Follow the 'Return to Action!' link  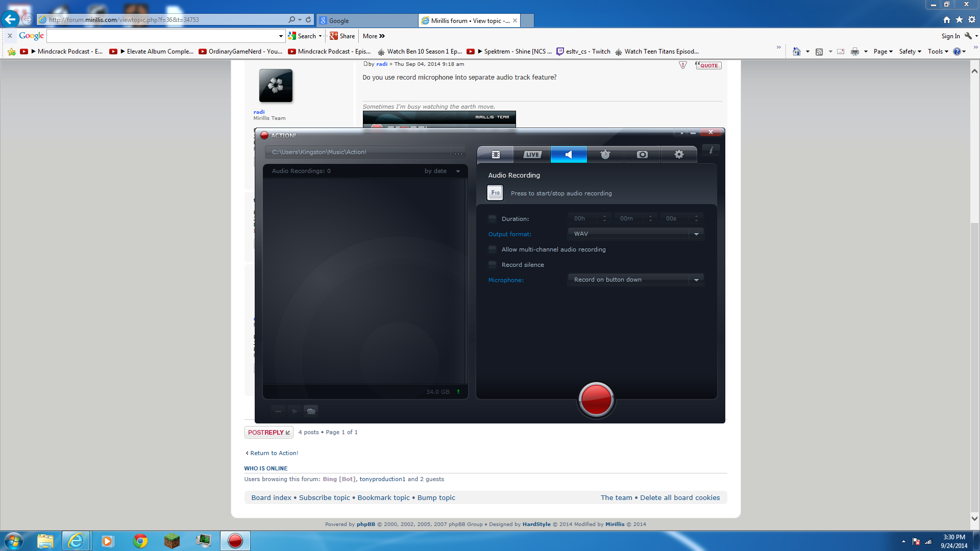274,453
